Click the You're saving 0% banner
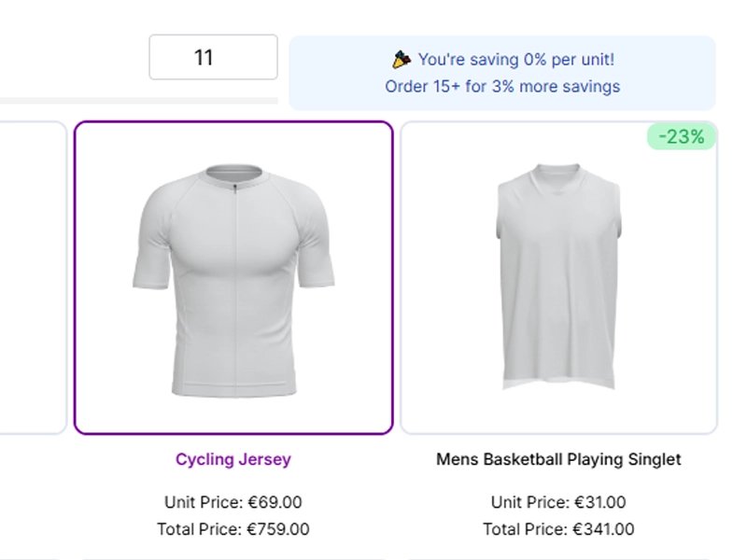Viewport: 747px width, 560px height. [514, 58]
